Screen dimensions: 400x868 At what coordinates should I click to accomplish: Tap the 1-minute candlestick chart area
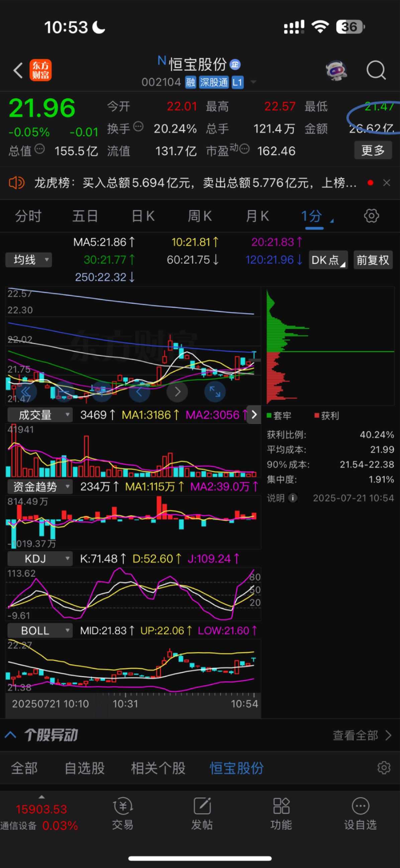pos(133,346)
